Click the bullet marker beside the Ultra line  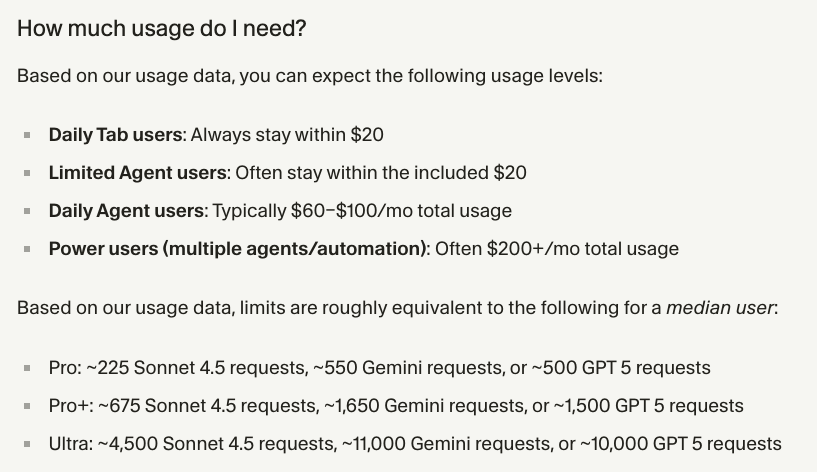click(27, 444)
